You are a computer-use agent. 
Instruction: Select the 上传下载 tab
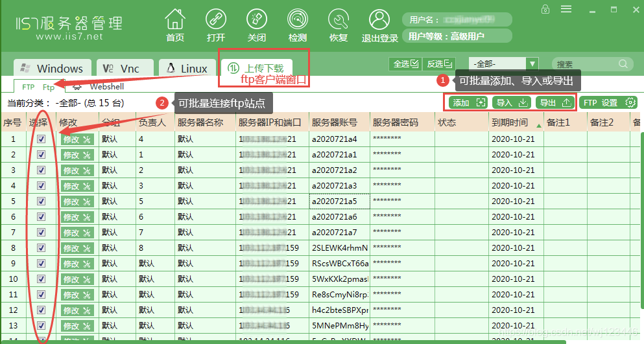(256, 68)
